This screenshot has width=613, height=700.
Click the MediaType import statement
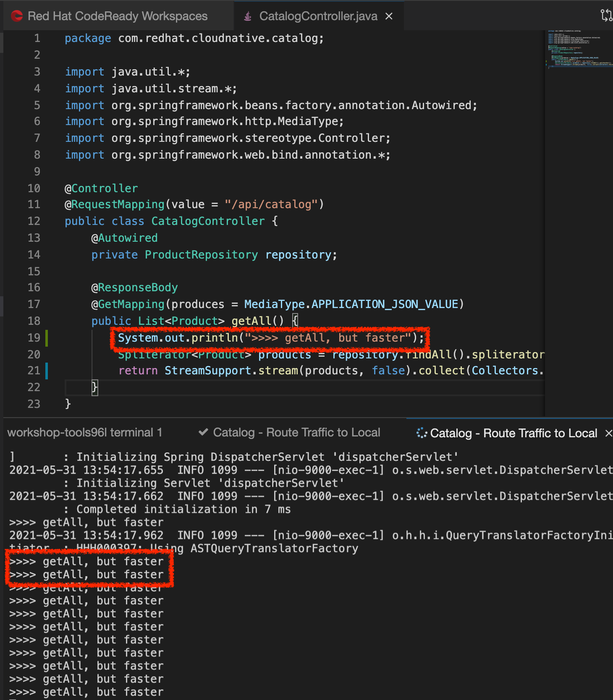(204, 121)
